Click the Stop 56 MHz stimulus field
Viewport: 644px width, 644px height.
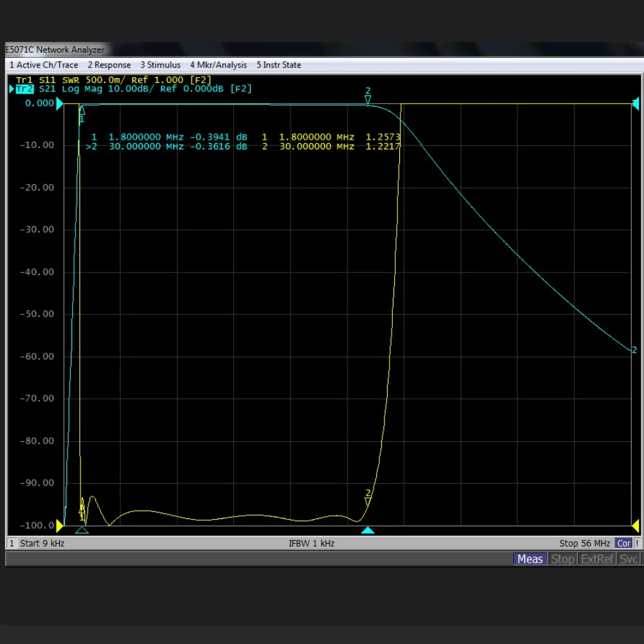point(585,544)
